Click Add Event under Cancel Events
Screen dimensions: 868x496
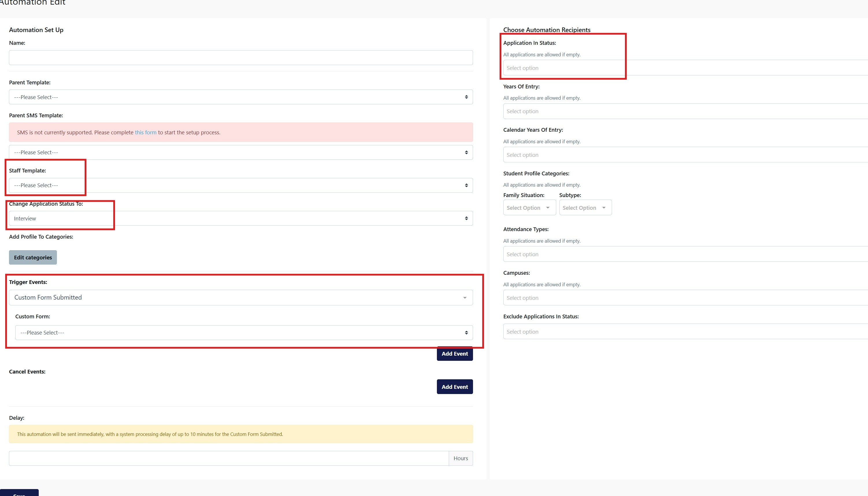point(455,387)
